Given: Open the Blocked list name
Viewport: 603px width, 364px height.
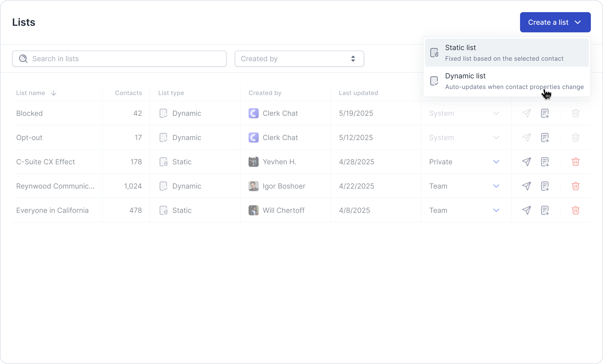Looking at the screenshot, I should click(29, 113).
